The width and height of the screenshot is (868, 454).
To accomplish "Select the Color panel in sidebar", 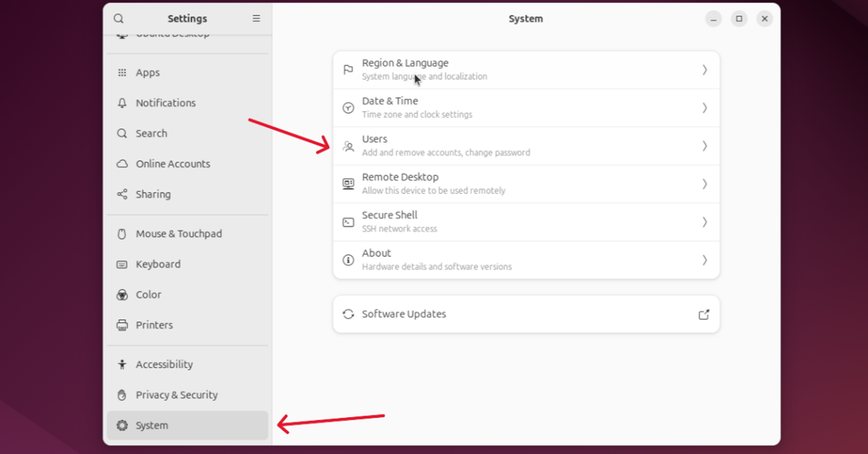I will [148, 295].
